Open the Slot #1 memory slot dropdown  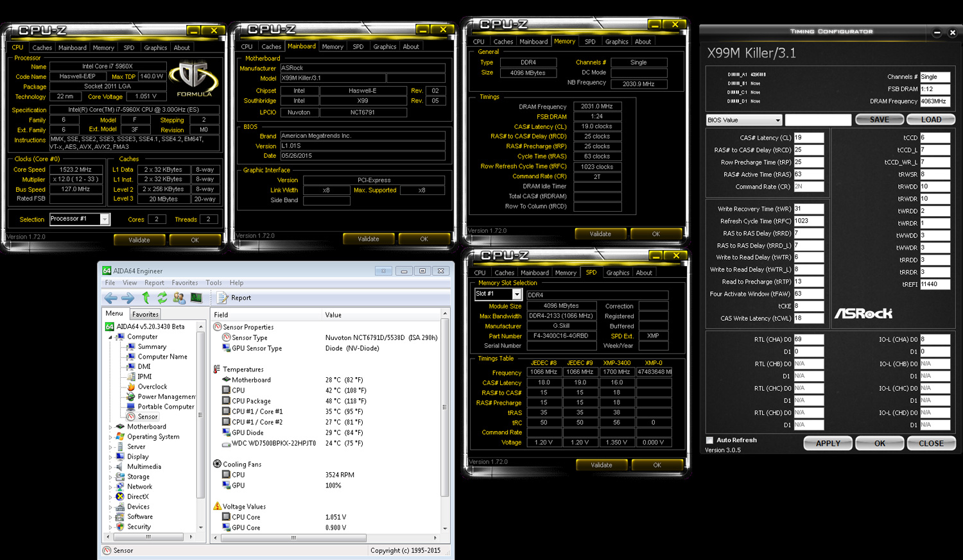516,294
